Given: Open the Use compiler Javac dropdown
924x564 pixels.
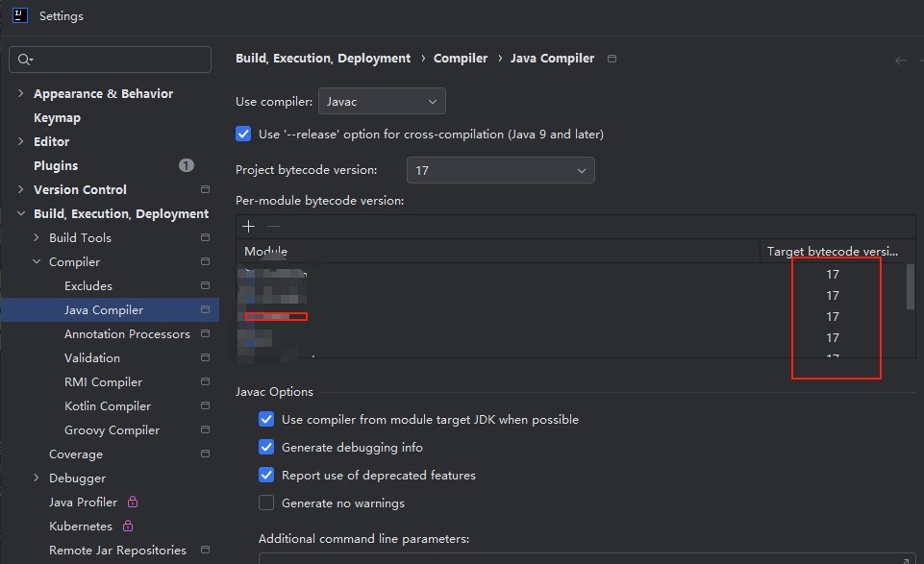Looking at the screenshot, I should (382, 101).
